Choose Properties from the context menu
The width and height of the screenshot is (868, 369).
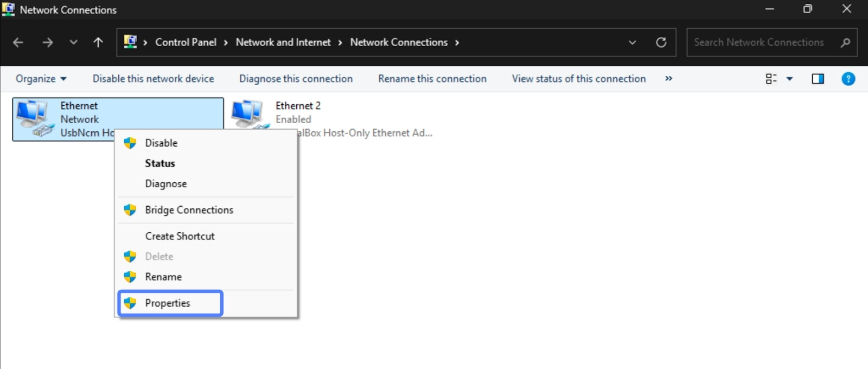click(168, 303)
